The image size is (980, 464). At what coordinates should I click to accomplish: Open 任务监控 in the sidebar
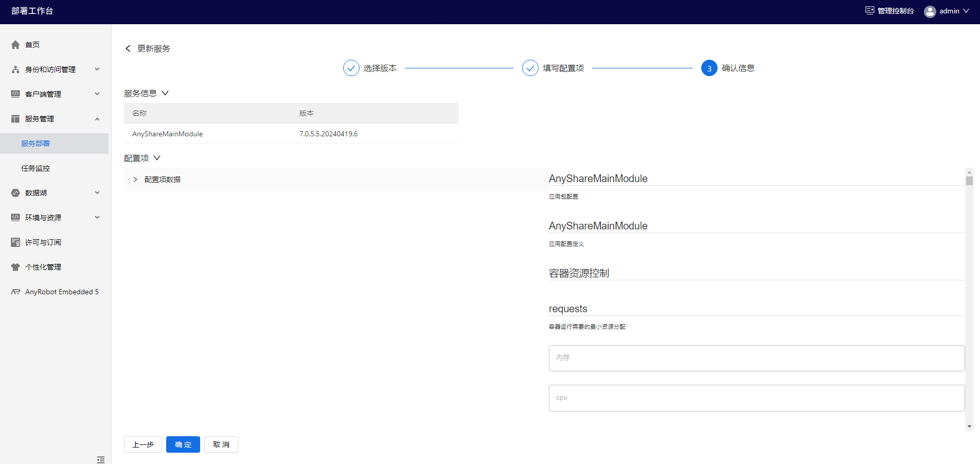tap(35, 168)
